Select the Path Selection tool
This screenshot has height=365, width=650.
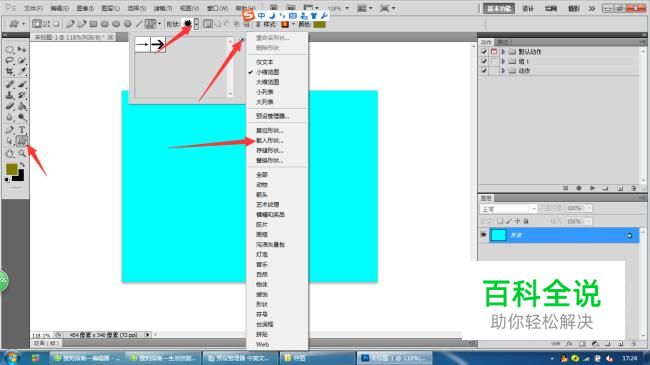10,141
